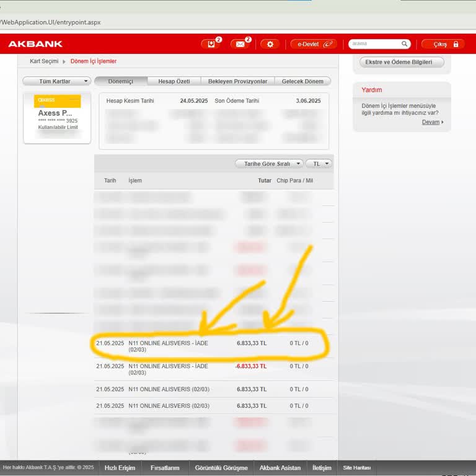Switch to Bekleyen Provizyonlar tab
Screen dimensions: 476x476
coord(238,81)
